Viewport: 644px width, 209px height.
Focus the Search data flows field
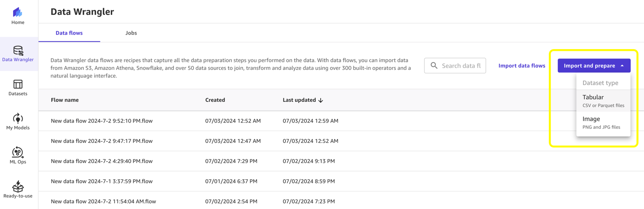point(455,66)
